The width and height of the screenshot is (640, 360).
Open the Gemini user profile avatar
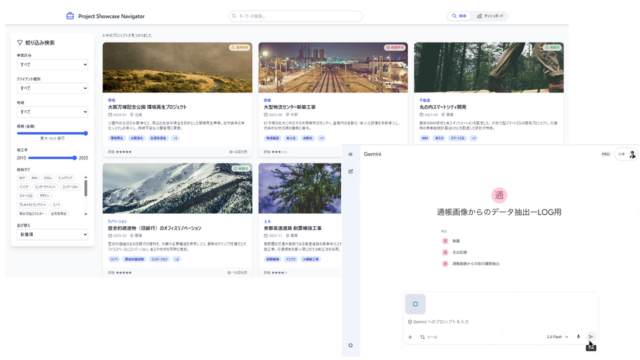click(x=632, y=154)
